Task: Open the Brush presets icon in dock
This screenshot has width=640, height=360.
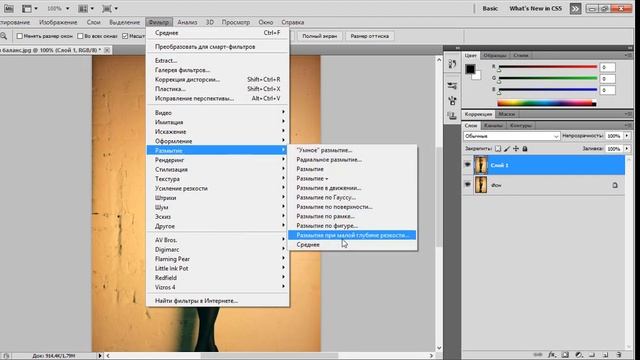Action: (452, 86)
